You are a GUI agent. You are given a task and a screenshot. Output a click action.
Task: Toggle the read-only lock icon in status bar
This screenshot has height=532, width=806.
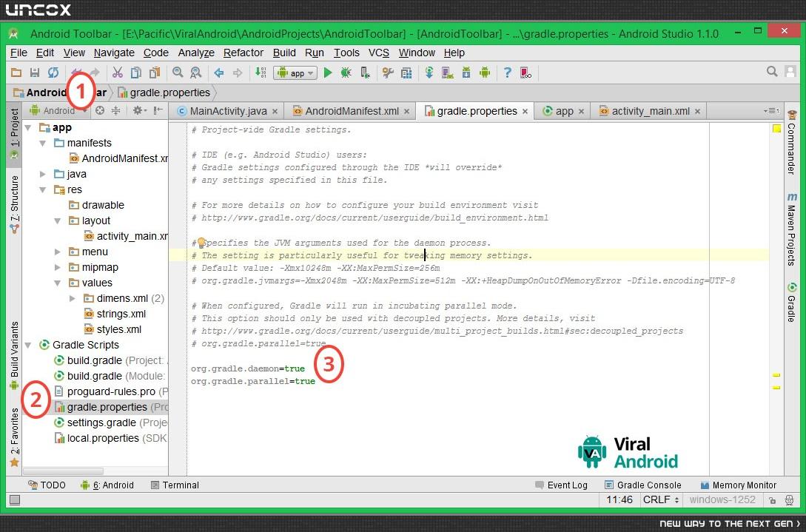[x=772, y=500]
